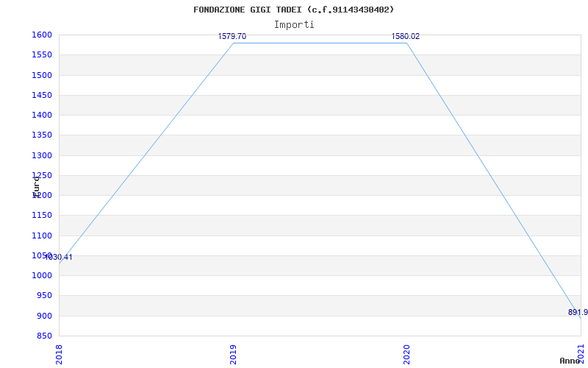Image resolution: width=588 pixels, height=368 pixels.
Task: Click the 2020 x-axis label
Action: [x=407, y=354]
